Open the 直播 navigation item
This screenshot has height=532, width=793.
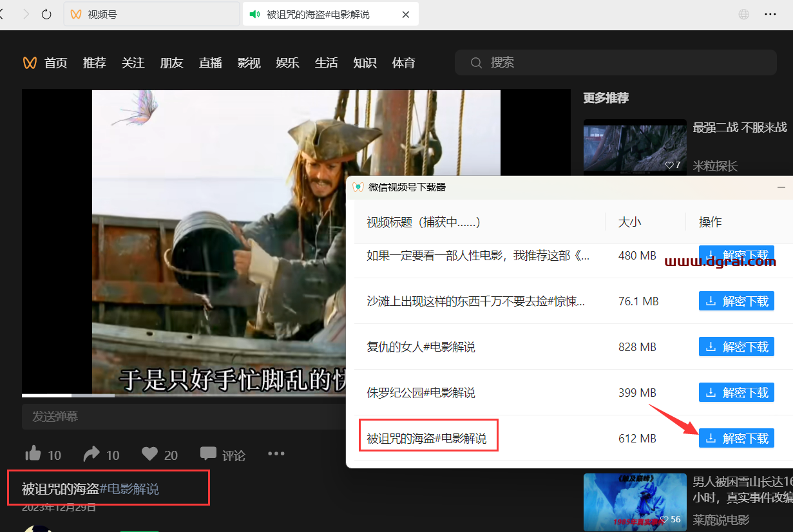211,63
